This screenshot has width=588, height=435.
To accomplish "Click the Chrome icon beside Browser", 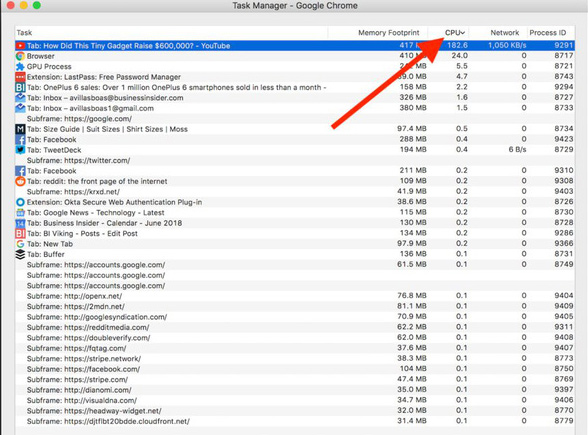I will point(20,56).
